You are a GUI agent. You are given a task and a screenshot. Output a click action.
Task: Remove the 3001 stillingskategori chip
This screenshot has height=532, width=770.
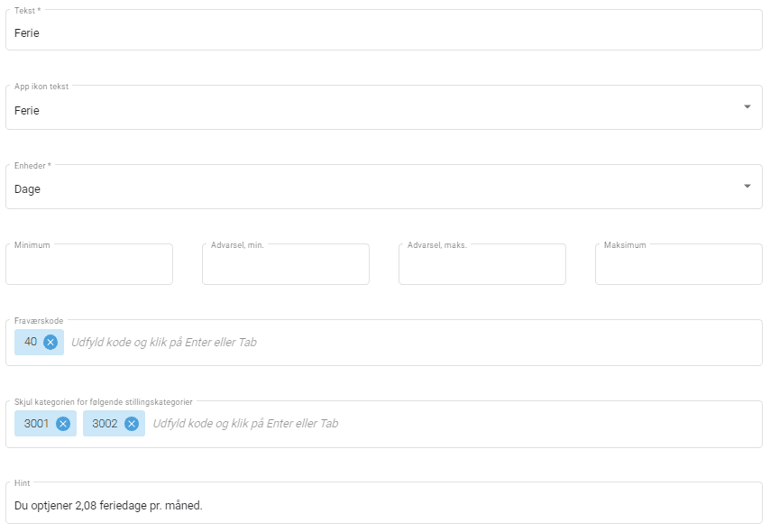coord(63,424)
